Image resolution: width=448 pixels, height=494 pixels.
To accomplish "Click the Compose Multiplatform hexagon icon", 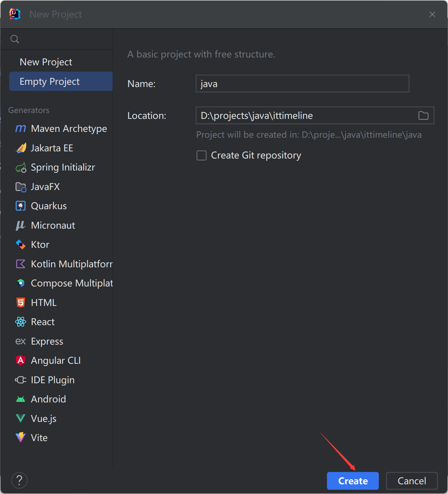I will click(x=21, y=283).
